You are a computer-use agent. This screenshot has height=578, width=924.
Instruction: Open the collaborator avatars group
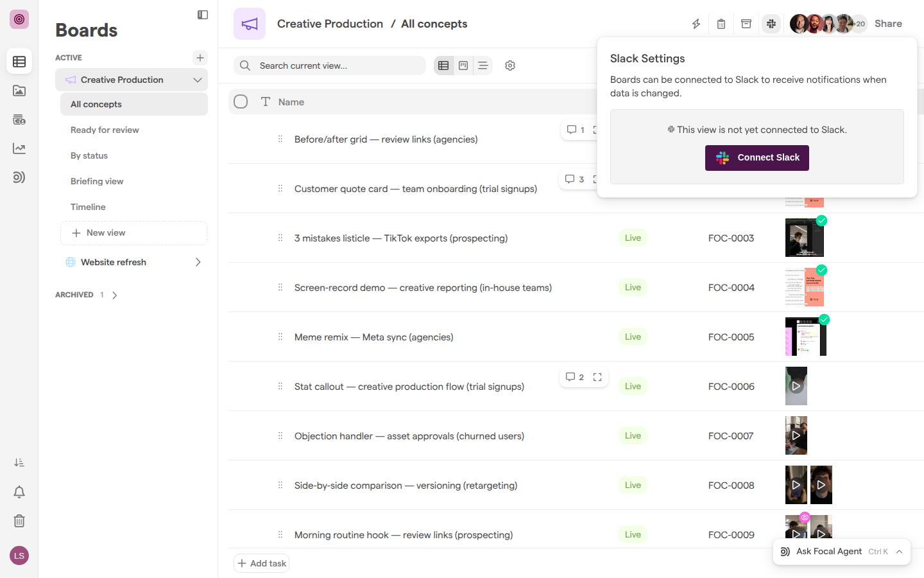[828, 24]
